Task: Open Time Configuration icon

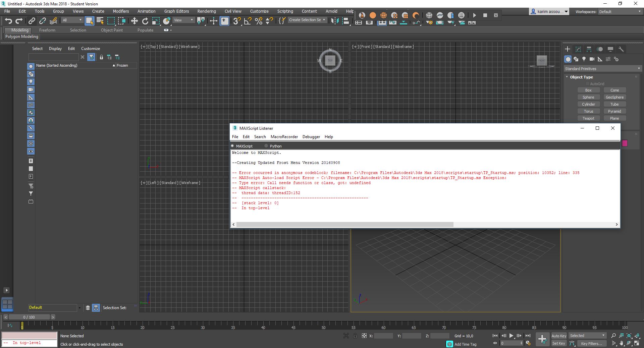Action: pyautogui.click(x=529, y=343)
